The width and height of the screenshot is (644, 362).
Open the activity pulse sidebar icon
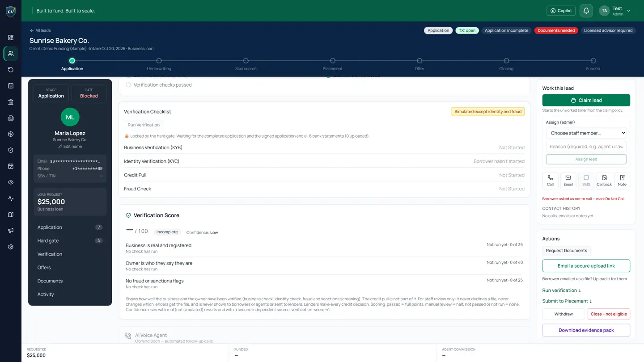[x=11, y=198]
